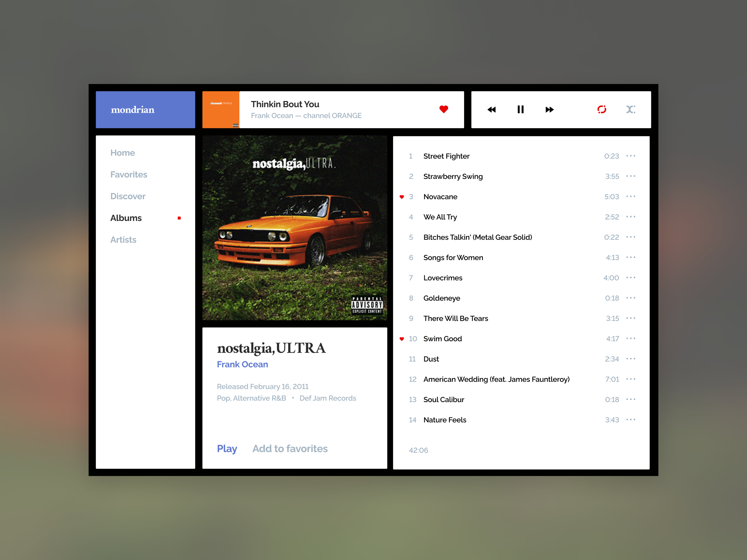Open more options for Goldeneye

pyautogui.click(x=631, y=298)
